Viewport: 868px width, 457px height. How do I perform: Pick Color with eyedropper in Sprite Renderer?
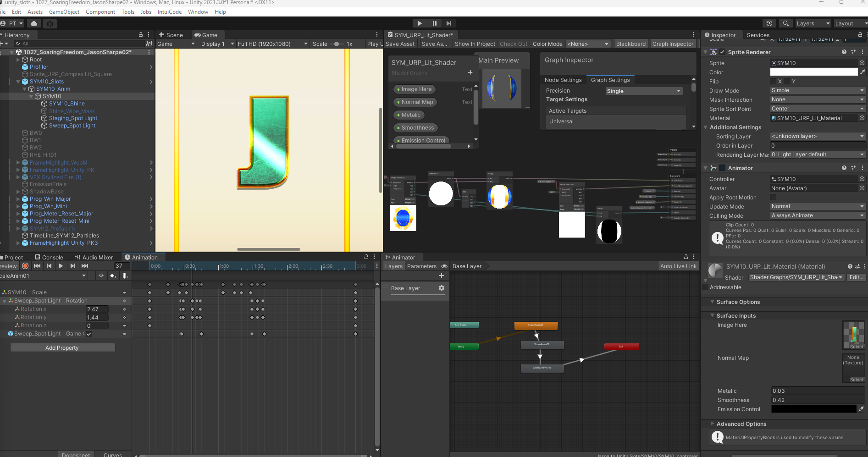click(x=862, y=72)
